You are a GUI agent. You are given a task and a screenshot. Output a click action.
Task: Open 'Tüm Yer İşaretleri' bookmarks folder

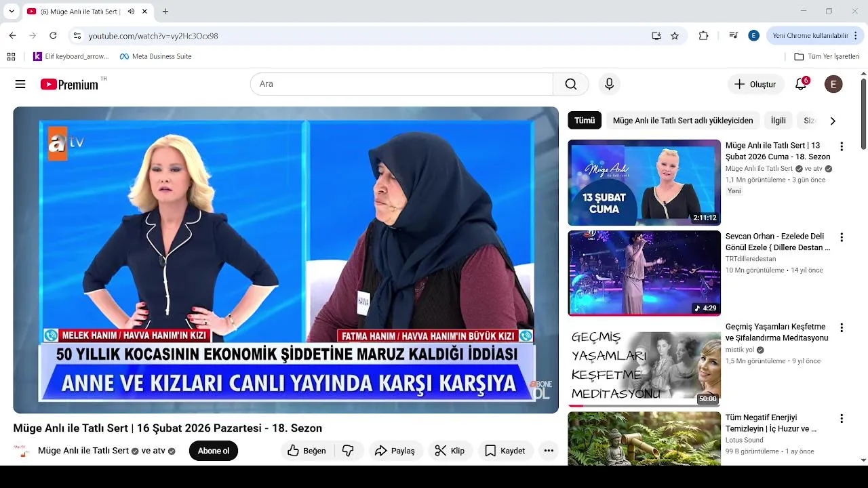[x=827, y=56]
